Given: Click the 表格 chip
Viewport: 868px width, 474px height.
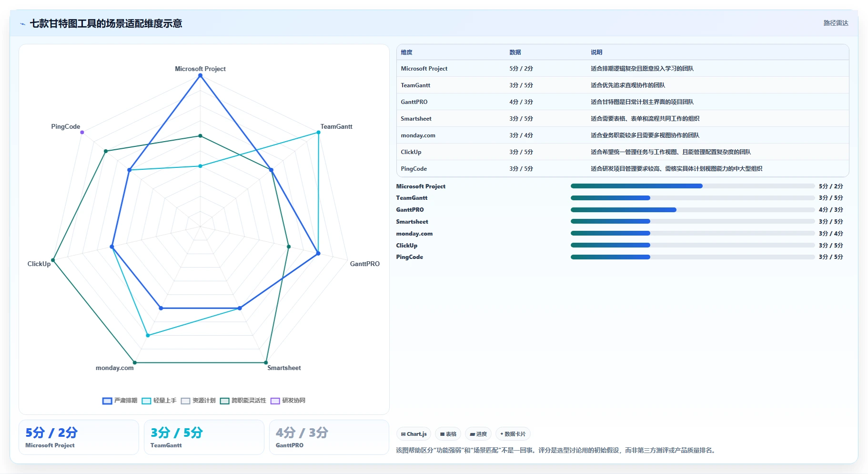Looking at the screenshot, I should (448, 434).
